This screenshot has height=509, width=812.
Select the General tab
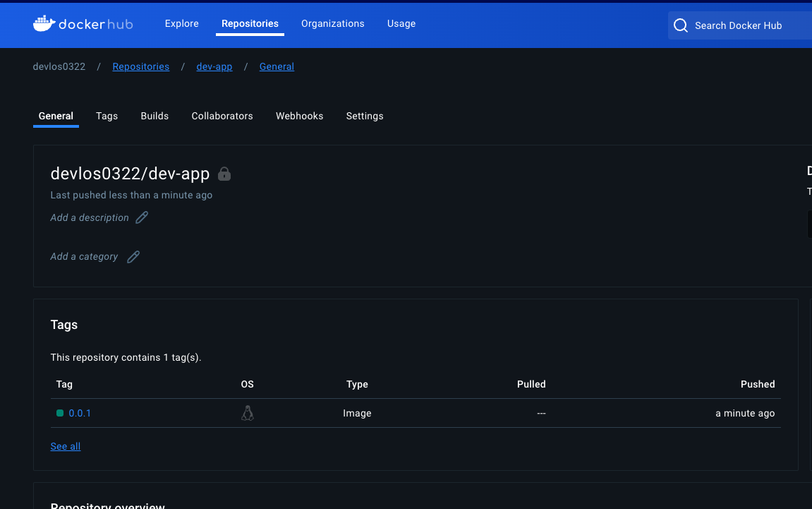coord(56,116)
